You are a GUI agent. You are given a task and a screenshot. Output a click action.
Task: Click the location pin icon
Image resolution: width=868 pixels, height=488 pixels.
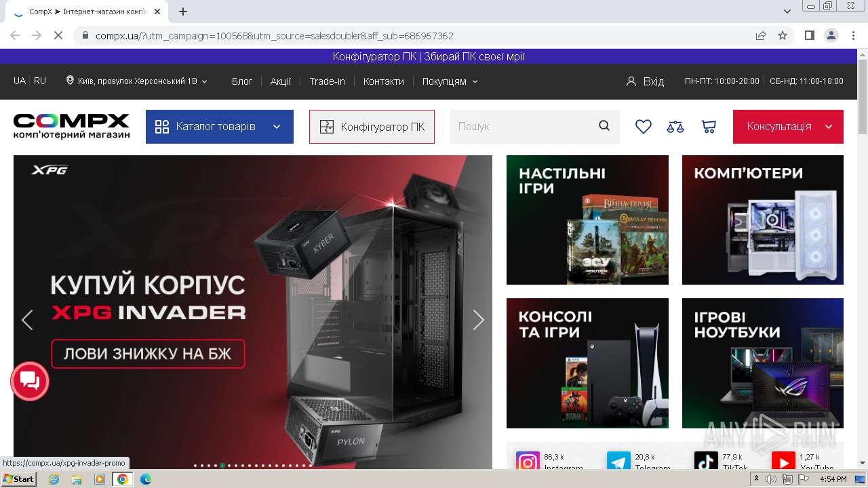(x=70, y=81)
